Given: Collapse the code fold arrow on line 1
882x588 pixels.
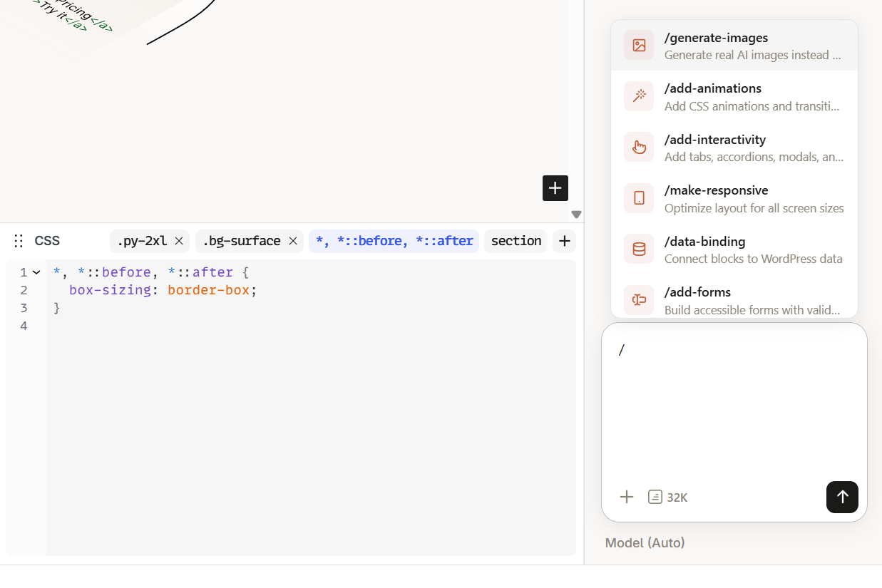Looking at the screenshot, I should [36, 272].
